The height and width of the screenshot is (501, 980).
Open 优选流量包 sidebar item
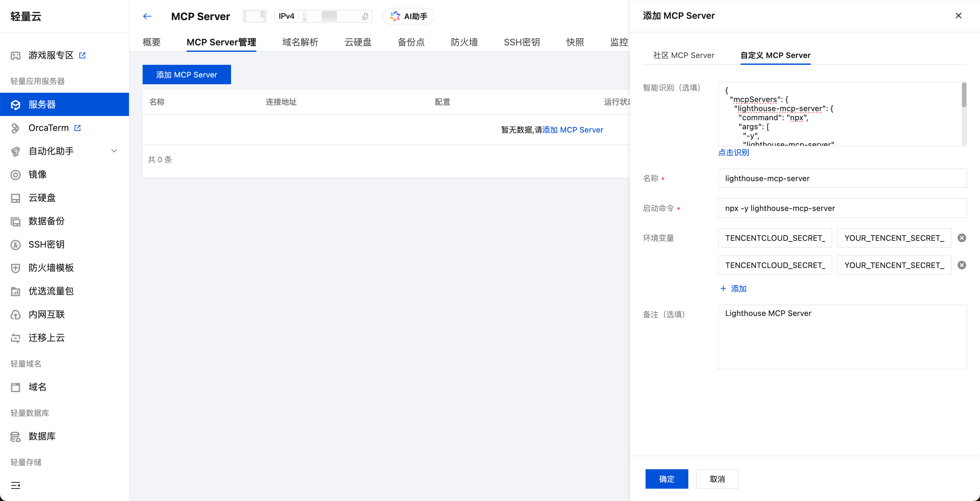click(51, 291)
